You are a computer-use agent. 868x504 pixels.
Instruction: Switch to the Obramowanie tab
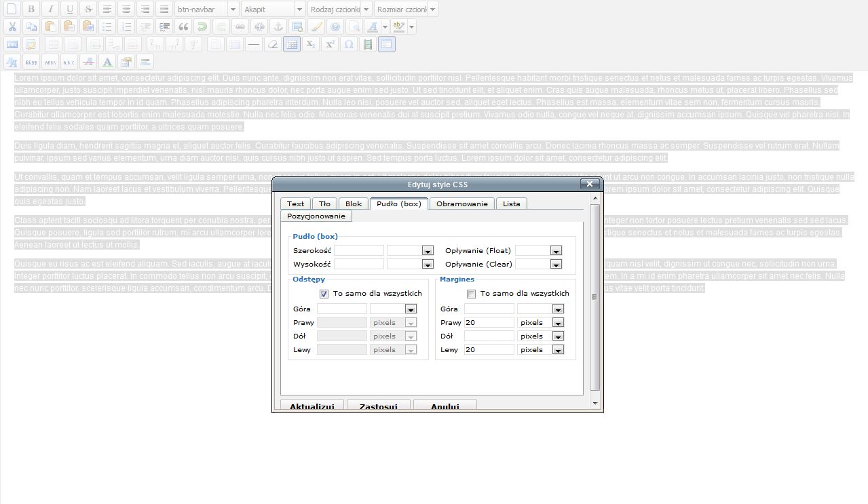(x=462, y=203)
